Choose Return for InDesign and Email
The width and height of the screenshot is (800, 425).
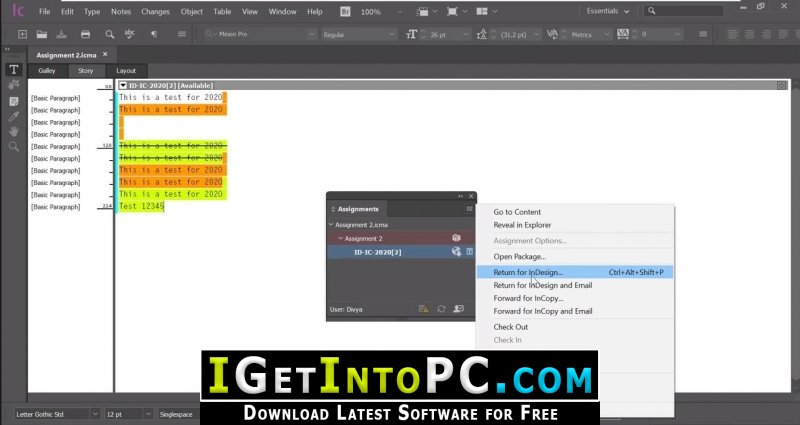(574, 285)
